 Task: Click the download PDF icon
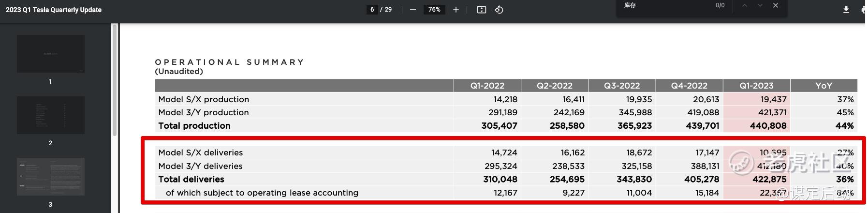pos(846,10)
